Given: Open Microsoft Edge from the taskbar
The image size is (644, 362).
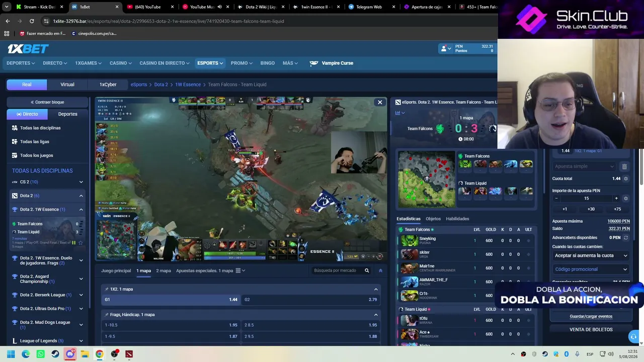Looking at the screenshot, I should pyautogui.click(x=26, y=354).
